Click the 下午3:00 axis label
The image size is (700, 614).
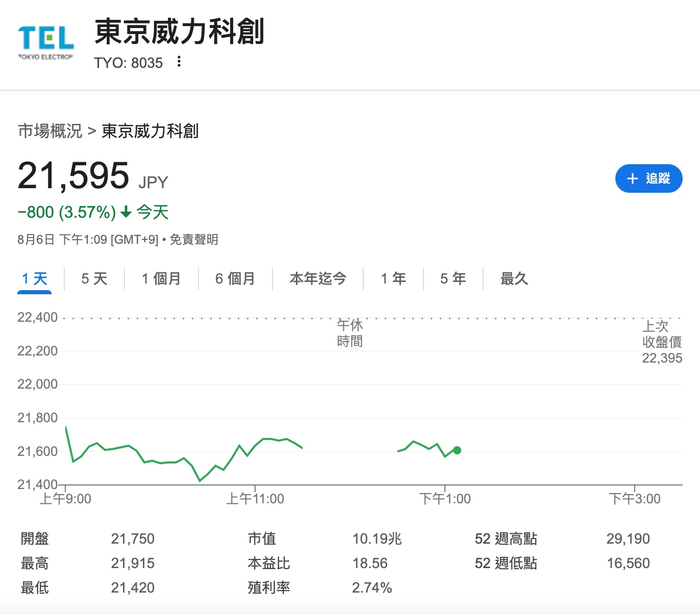(635, 499)
